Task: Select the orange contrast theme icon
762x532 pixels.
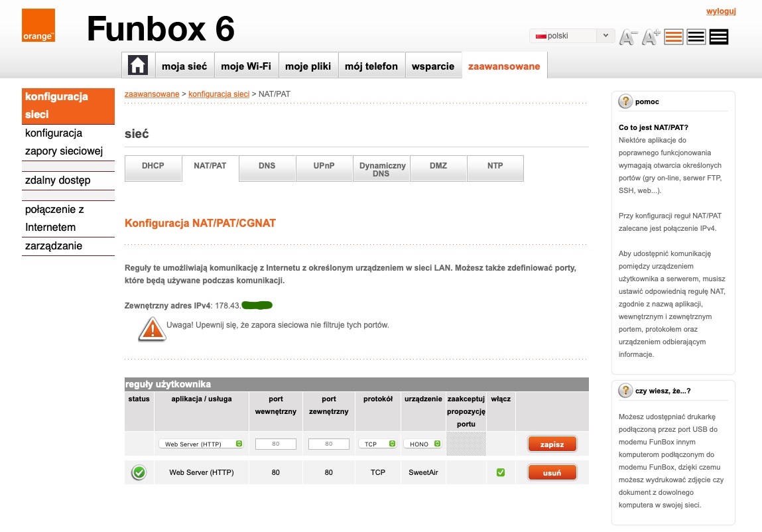Action: click(x=674, y=37)
